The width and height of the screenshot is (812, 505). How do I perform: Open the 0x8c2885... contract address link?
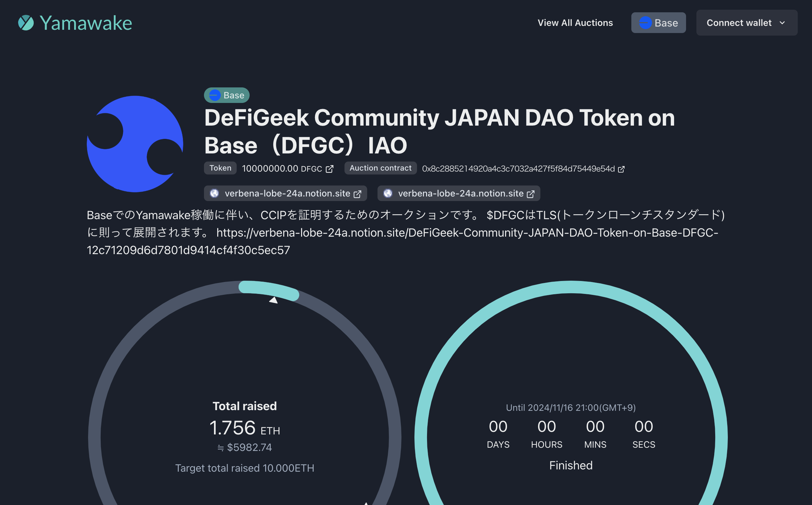click(523, 169)
